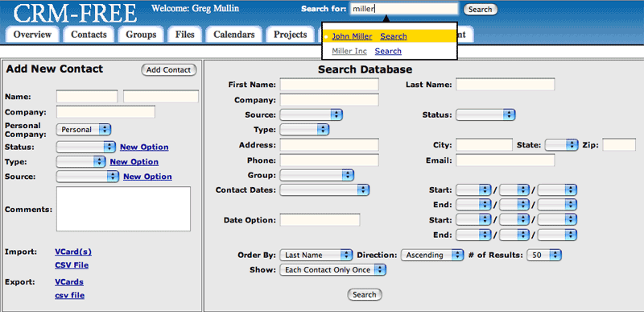Image resolution: width=644 pixels, height=312 pixels.
Task: Click the First Name search field
Action: (329, 85)
